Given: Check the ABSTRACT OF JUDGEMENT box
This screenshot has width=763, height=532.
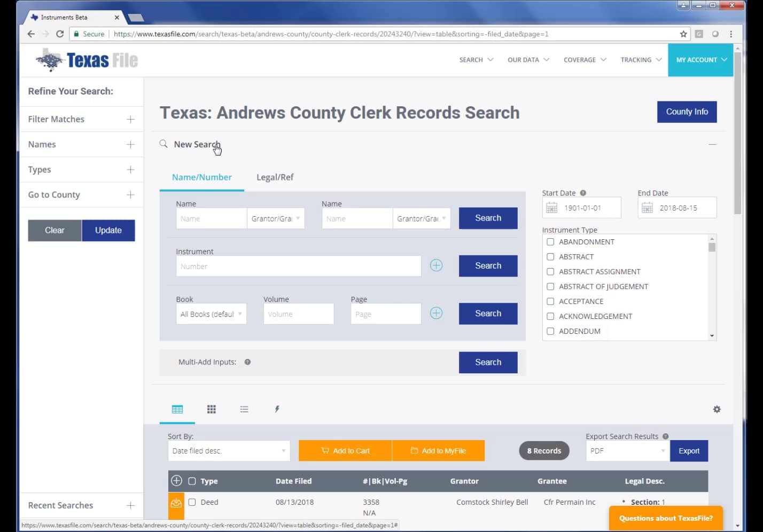Looking at the screenshot, I should pyautogui.click(x=550, y=286).
